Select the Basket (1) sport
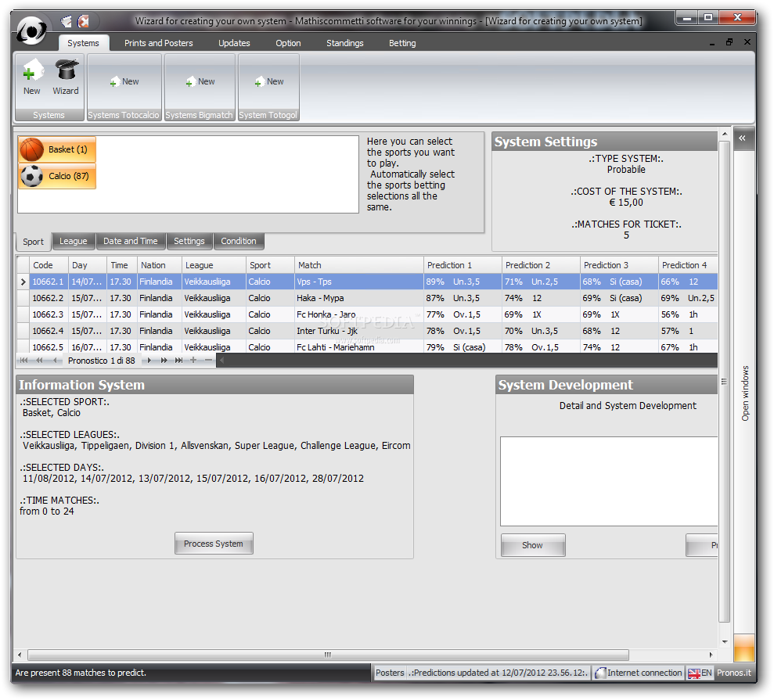This screenshot has width=774, height=700. tap(57, 149)
